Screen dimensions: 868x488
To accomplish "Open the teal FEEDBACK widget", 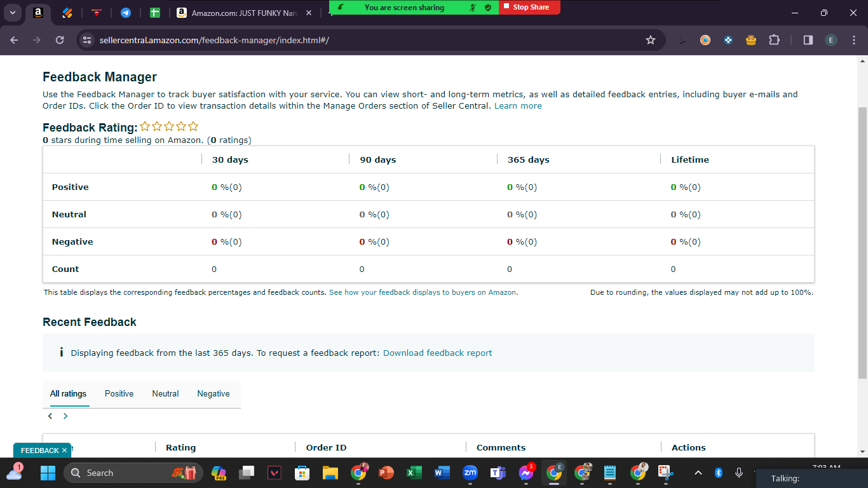I will pos(39,451).
